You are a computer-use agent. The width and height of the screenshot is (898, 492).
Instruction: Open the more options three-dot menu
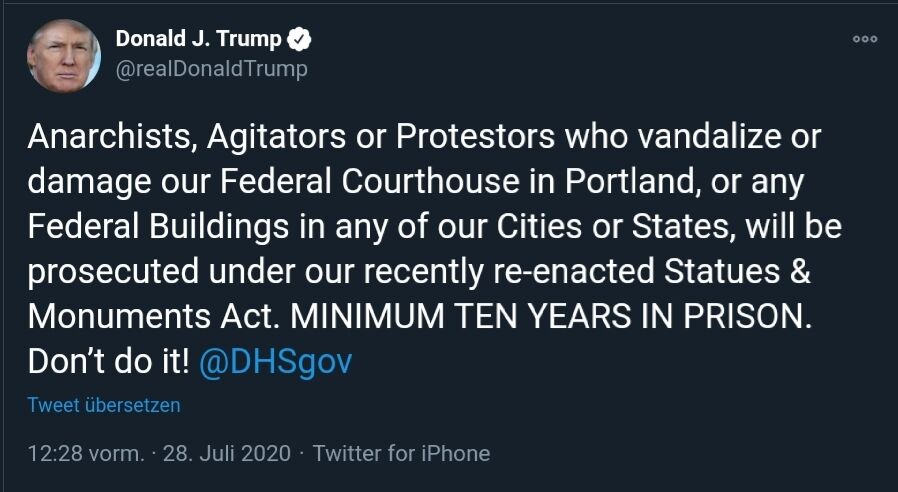(x=865, y=39)
